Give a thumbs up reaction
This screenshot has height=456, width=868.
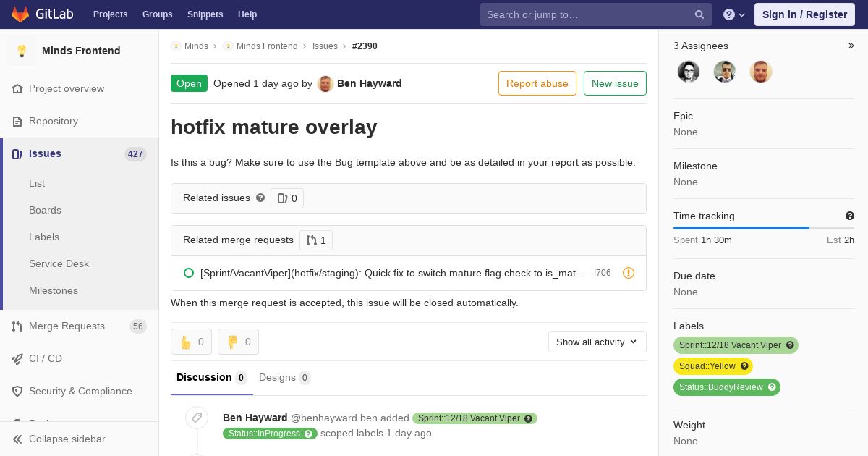pyautogui.click(x=191, y=342)
